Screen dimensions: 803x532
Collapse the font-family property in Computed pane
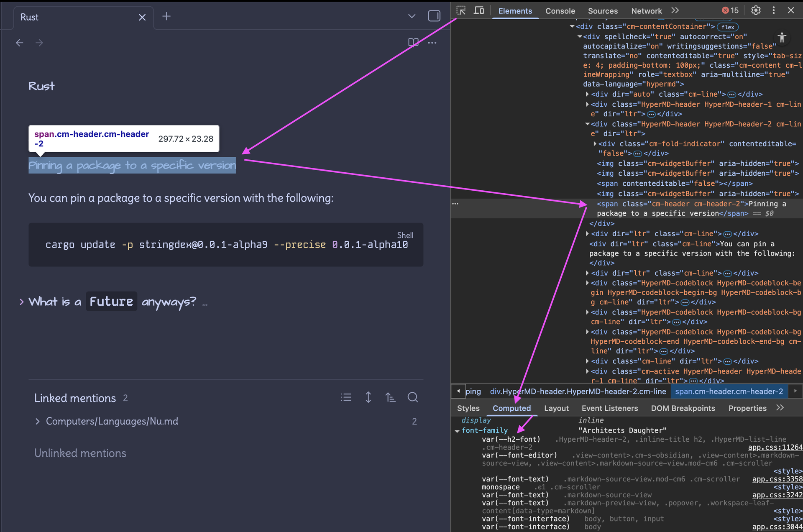[x=457, y=430]
